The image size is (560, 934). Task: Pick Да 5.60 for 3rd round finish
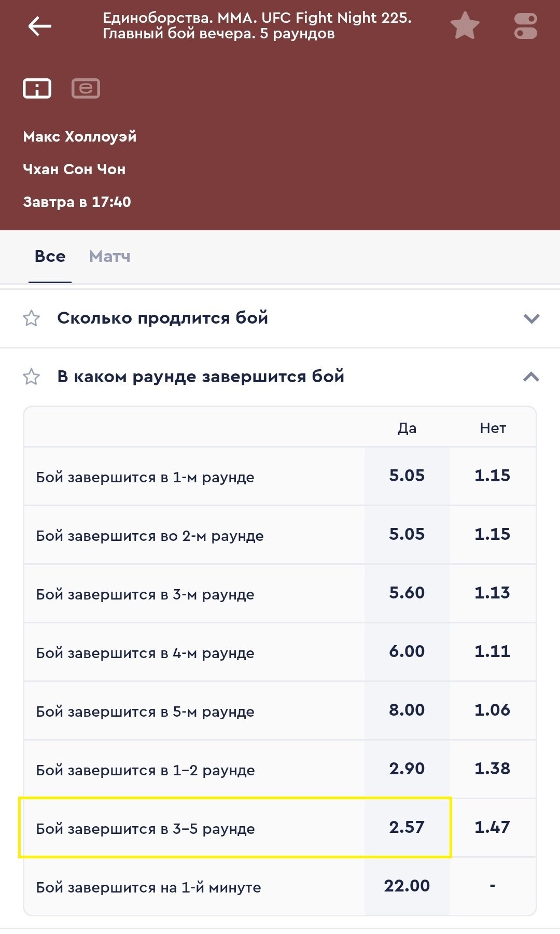(407, 593)
